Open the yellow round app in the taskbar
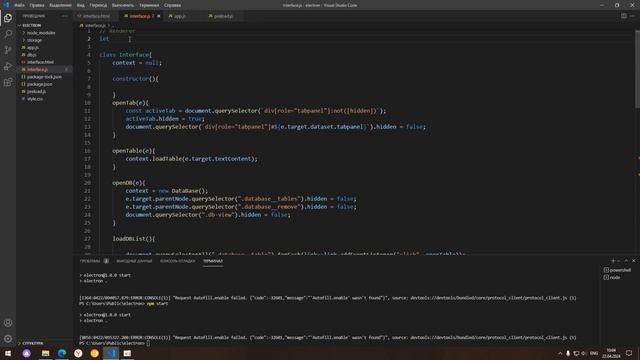 point(94,353)
